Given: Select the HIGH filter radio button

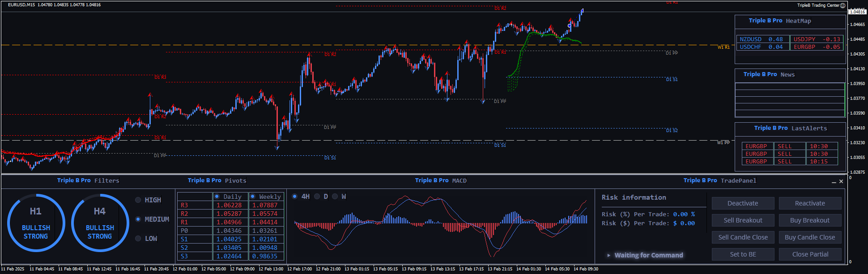Looking at the screenshot, I should [138, 200].
